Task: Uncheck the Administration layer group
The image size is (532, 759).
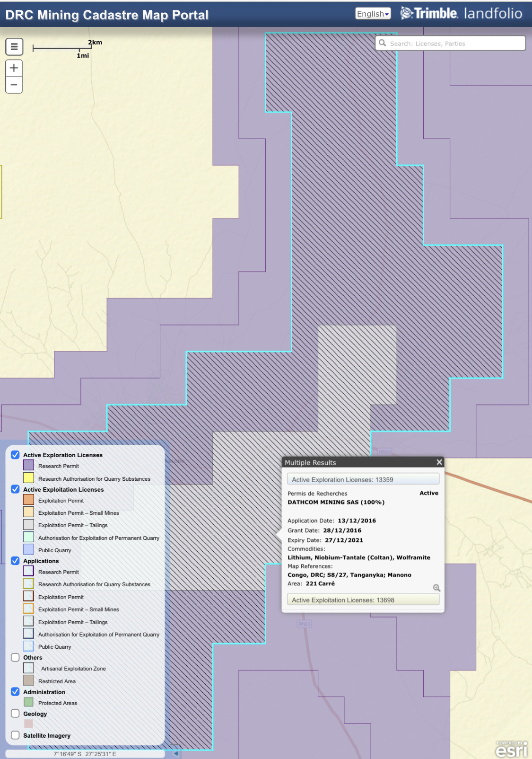Action: tap(15, 691)
